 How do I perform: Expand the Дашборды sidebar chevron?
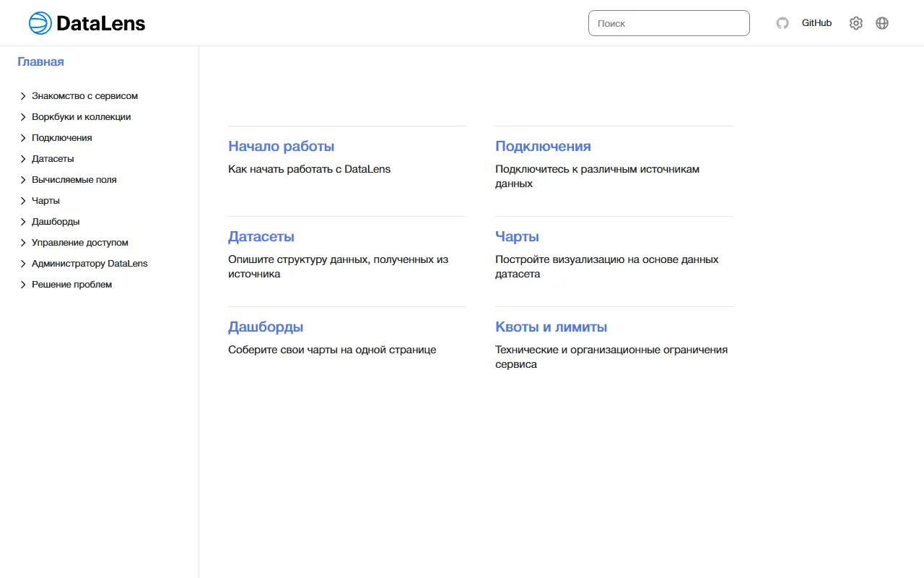pyautogui.click(x=23, y=222)
